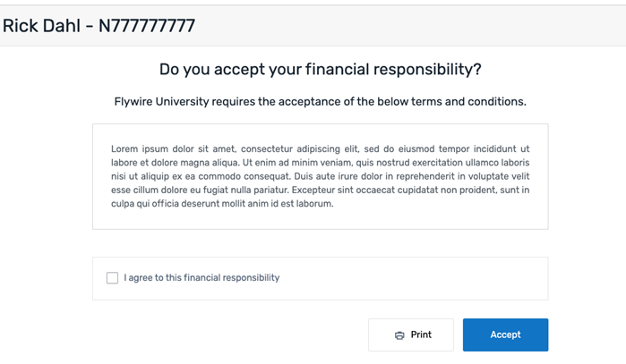Screen dimensions: 626x364
Task: Click the "Do you accept your financial responsibility?" heading
Action: click(320, 69)
